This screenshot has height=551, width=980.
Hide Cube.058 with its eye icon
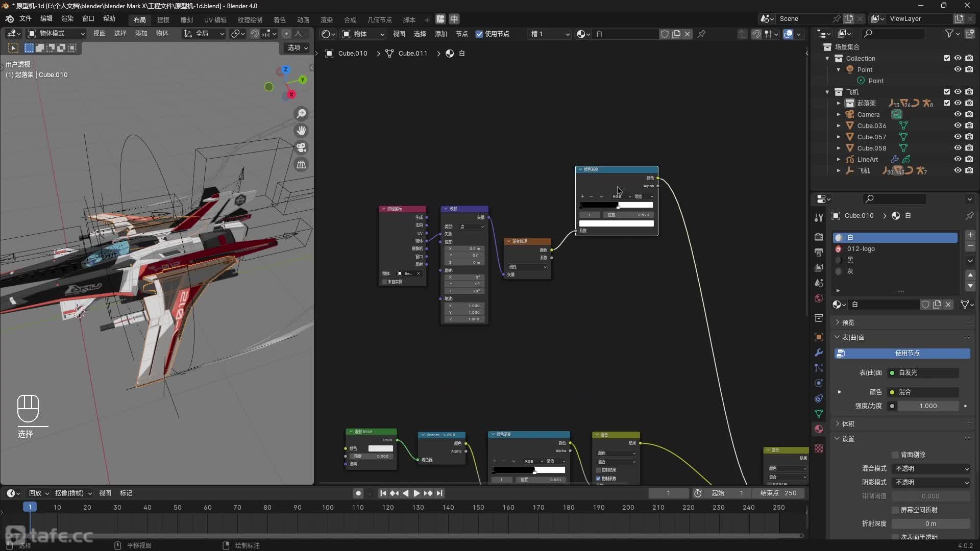pos(958,148)
